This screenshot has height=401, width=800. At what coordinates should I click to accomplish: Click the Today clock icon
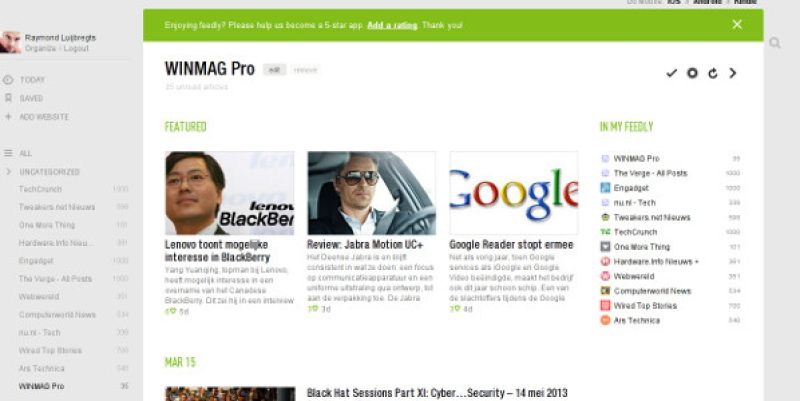point(8,80)
